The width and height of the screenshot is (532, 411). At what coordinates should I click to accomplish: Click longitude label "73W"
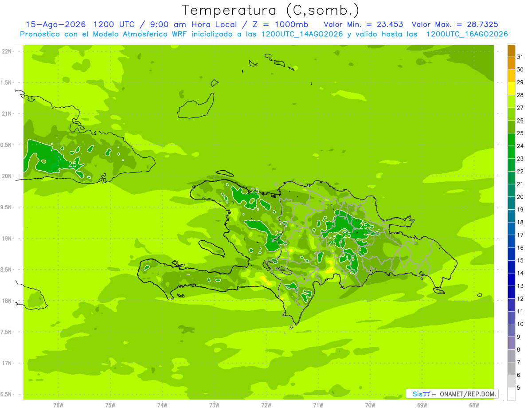(x=214, y=405)
